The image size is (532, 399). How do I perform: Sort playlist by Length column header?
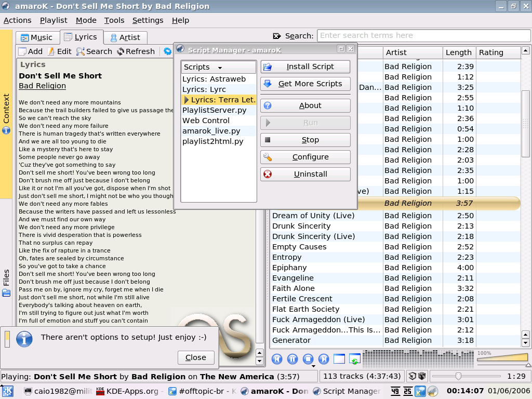click(459, 52)
